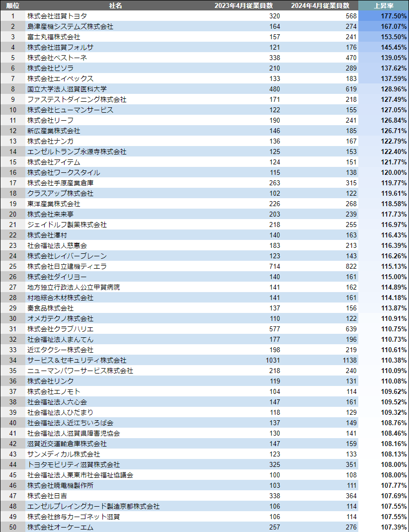Image resolution: width=409 pixels, height=532 pixels.
Task: Select サンメディカル株式会社 cell
Action: point(116,455)
